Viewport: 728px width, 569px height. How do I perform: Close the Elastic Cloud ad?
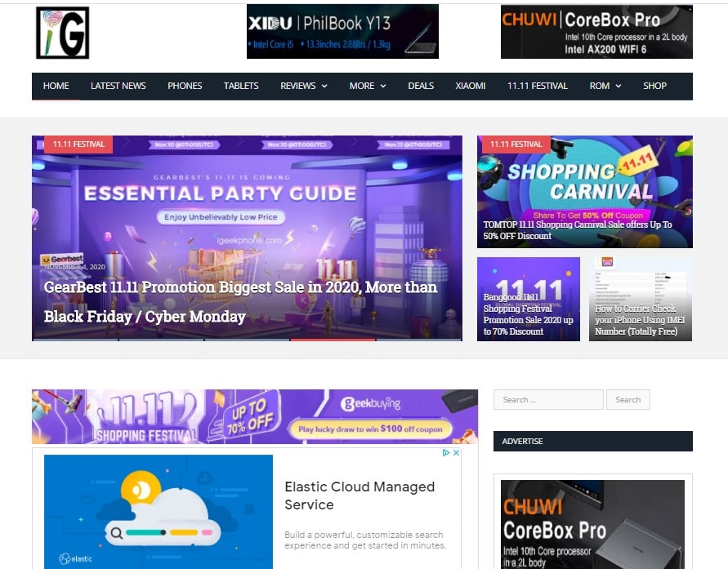tap(457, 452)
